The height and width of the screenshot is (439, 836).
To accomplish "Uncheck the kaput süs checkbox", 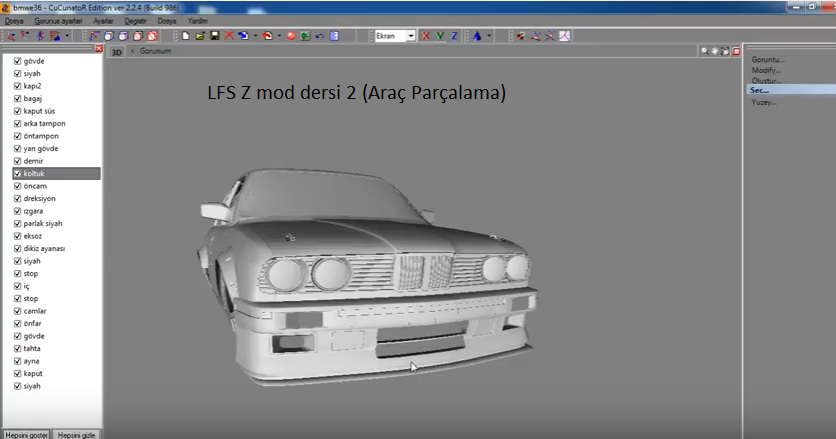I will coord(18,111).
